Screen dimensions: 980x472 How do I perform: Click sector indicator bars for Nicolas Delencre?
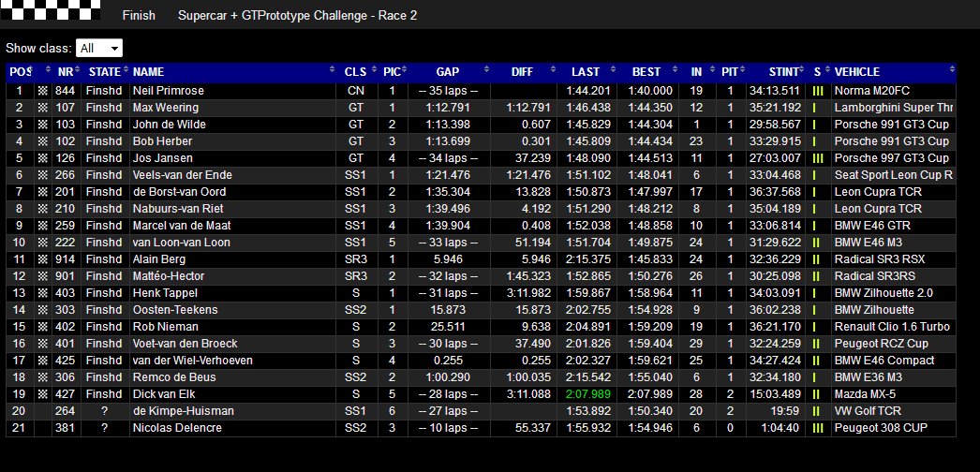coord(818,428)
